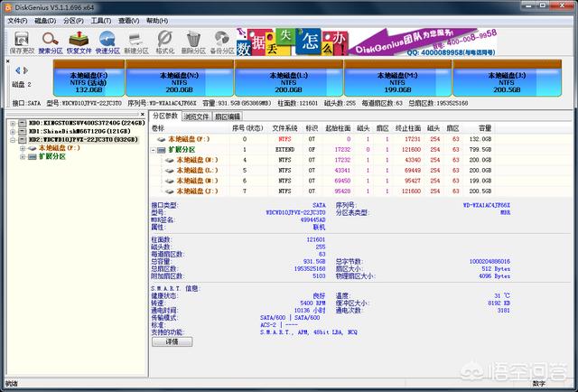This screenshot has height=392, width=578.
Task: Click the drive icon of 本地磁盘(L:) row
Action: pos(170,171)
